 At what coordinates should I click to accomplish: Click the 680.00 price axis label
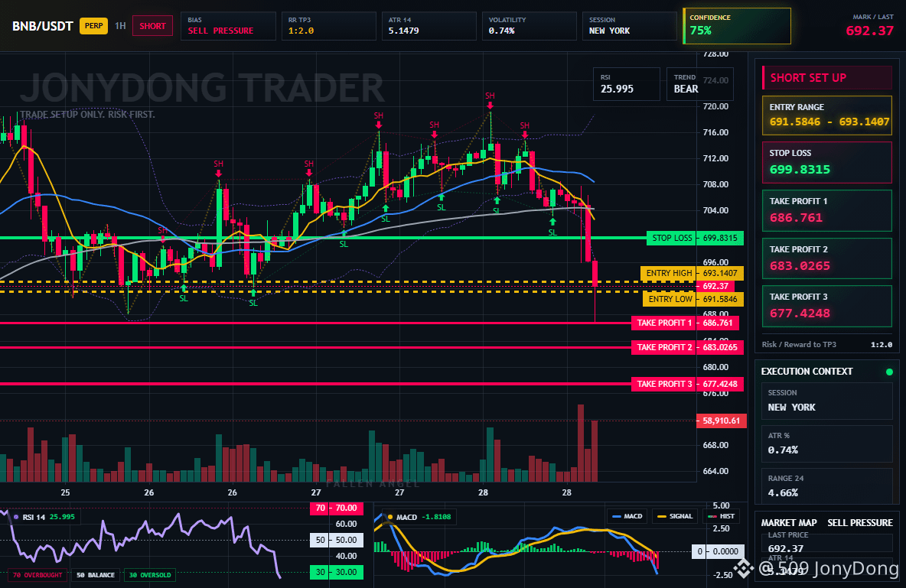(715, 367)
